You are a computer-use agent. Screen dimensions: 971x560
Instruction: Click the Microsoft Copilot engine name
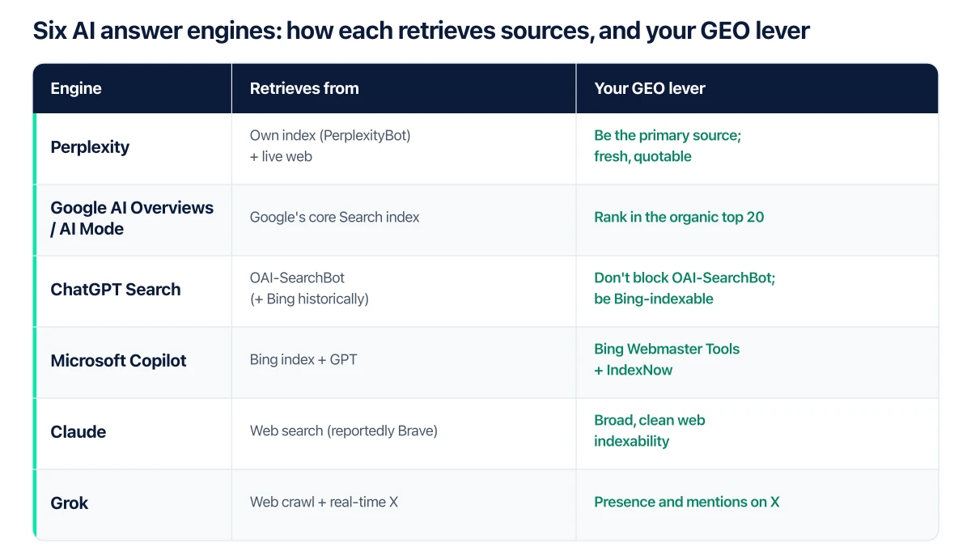coord(119,361)
